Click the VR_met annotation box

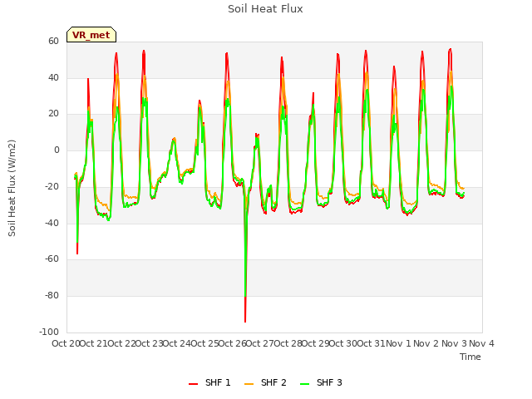91,35
